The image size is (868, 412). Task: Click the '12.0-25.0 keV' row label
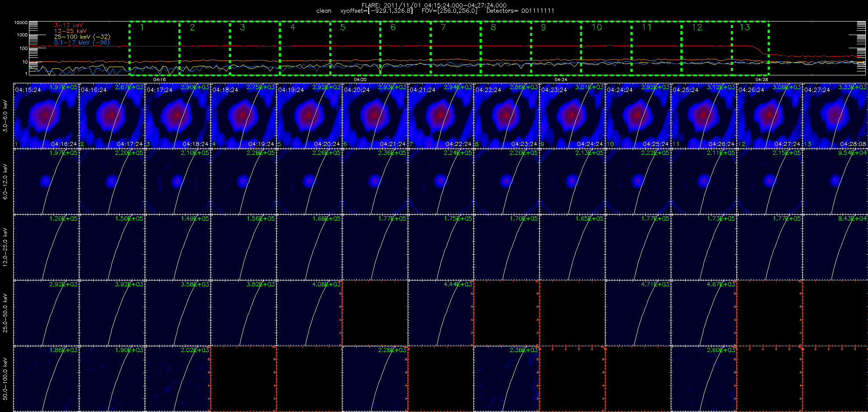(5, 247)
